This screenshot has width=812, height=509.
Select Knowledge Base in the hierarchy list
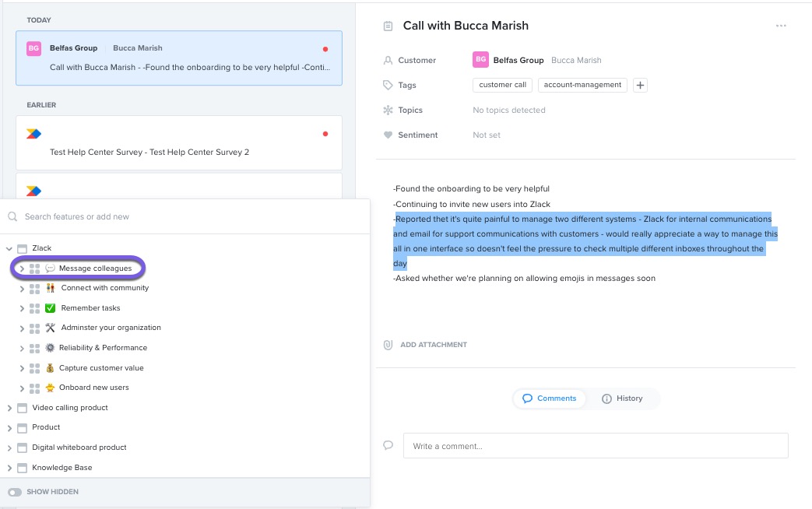62,468
